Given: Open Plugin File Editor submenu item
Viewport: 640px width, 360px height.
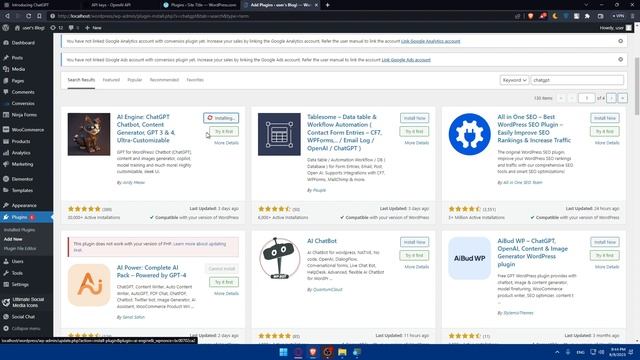Looking at the screenshot, I should click(x=20, y=248).
